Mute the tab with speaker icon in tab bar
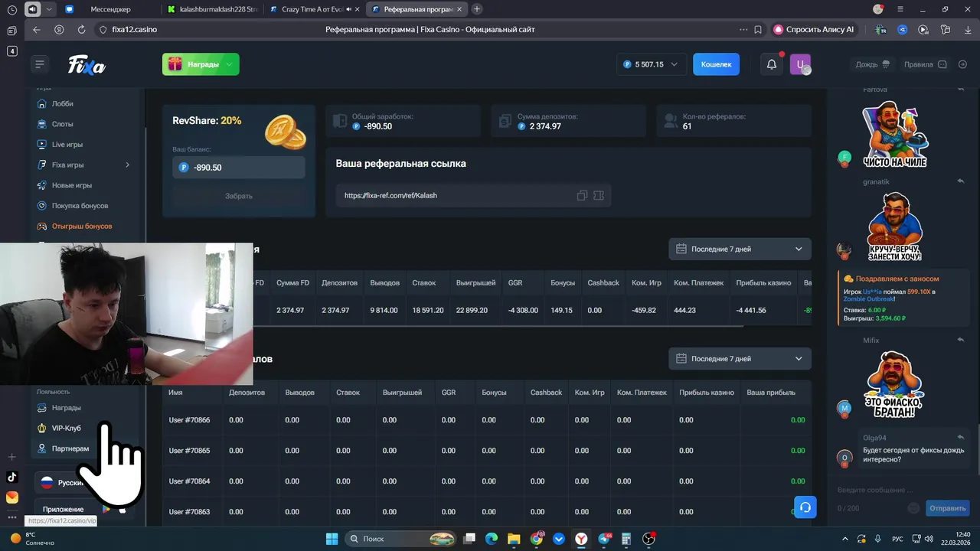 click(33, 9)
